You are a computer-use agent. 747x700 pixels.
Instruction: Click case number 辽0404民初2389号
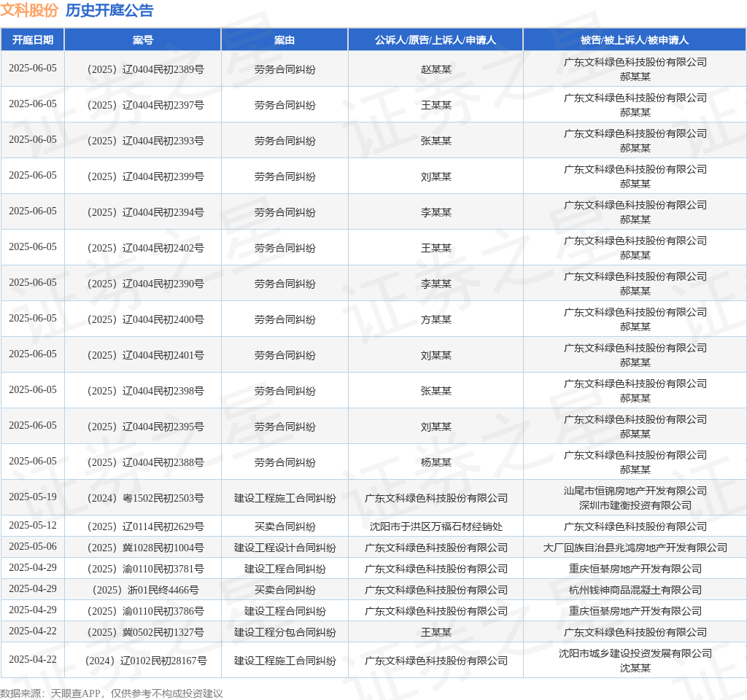coord(145,69)
